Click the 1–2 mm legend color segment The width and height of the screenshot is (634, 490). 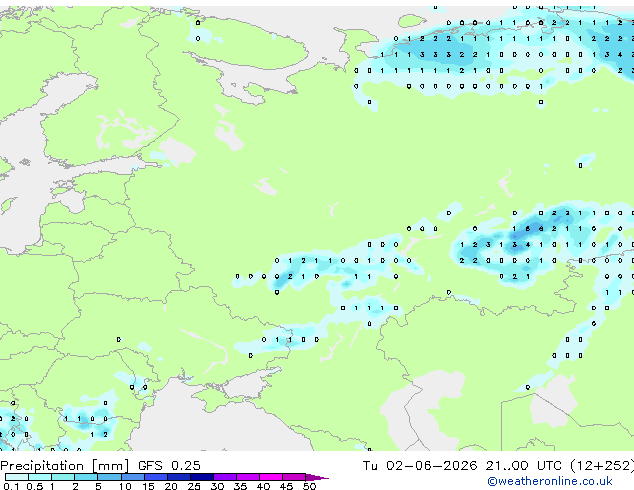63,477
